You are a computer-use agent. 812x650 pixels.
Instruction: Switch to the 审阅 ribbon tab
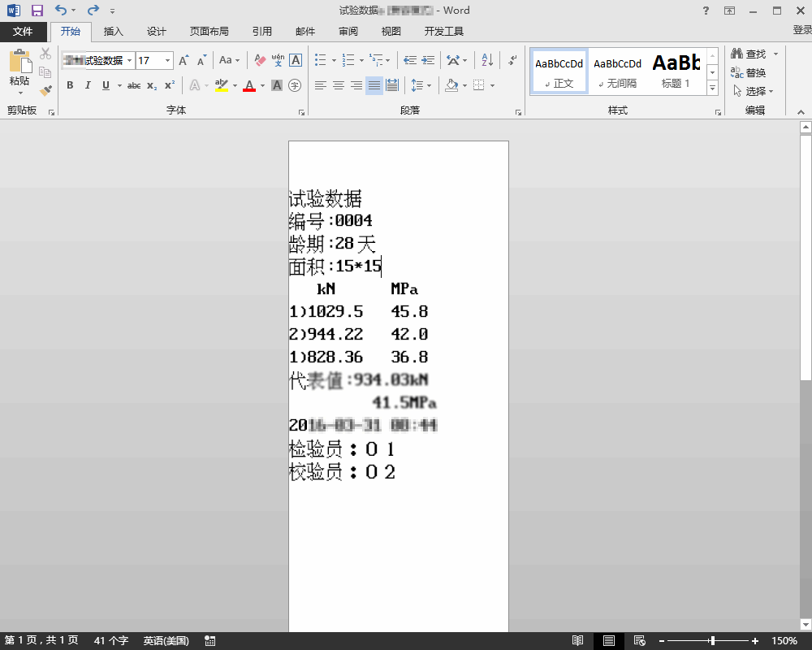(x=348, y=32)
